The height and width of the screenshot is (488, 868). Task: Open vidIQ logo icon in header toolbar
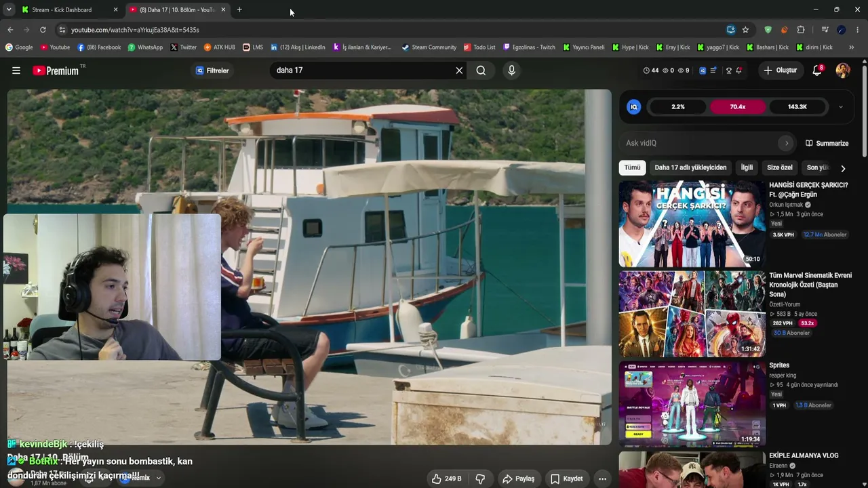coord(703,70)
